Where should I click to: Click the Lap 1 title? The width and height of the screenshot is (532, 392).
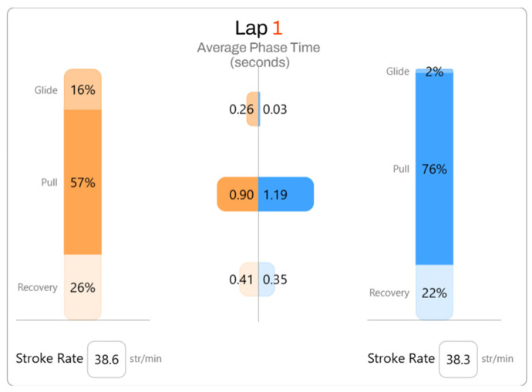pos(258,28)
